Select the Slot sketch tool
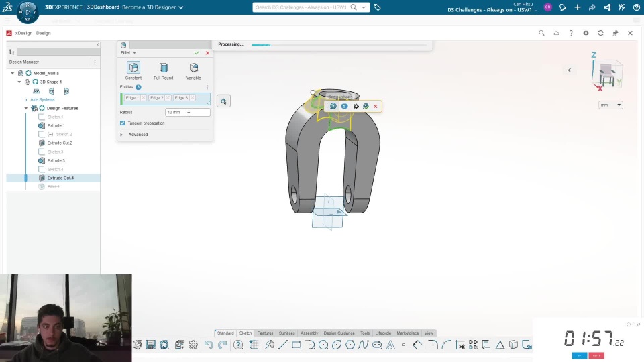 pyautogui.click(x=377, y=345)
